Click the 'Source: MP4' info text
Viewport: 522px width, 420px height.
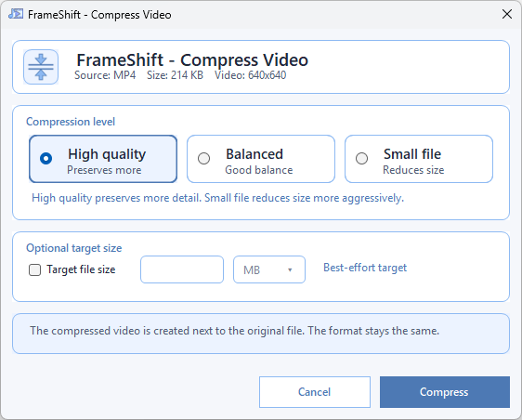point(105,75)
